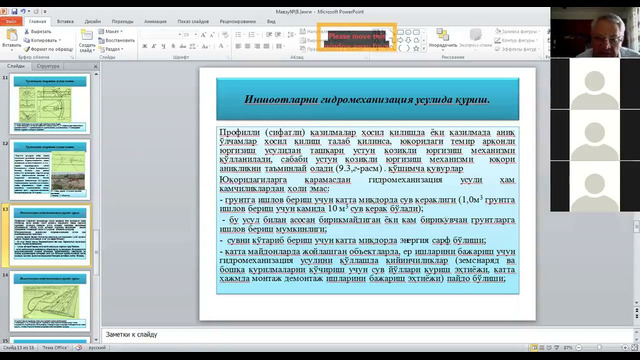Image resolution: width=640 pixels, height=360 pixels.
Task: Click the Paste (Вставить) clipboard icon
Action: [11, 35]
